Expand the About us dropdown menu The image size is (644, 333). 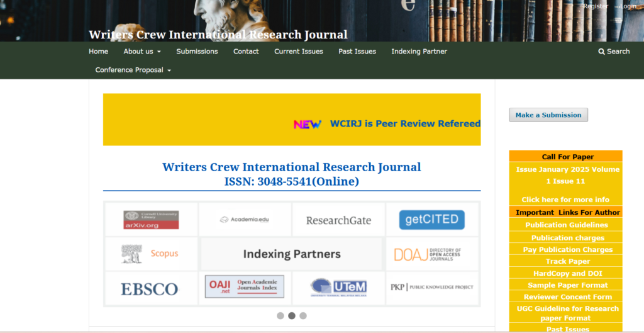coord(142,52)
